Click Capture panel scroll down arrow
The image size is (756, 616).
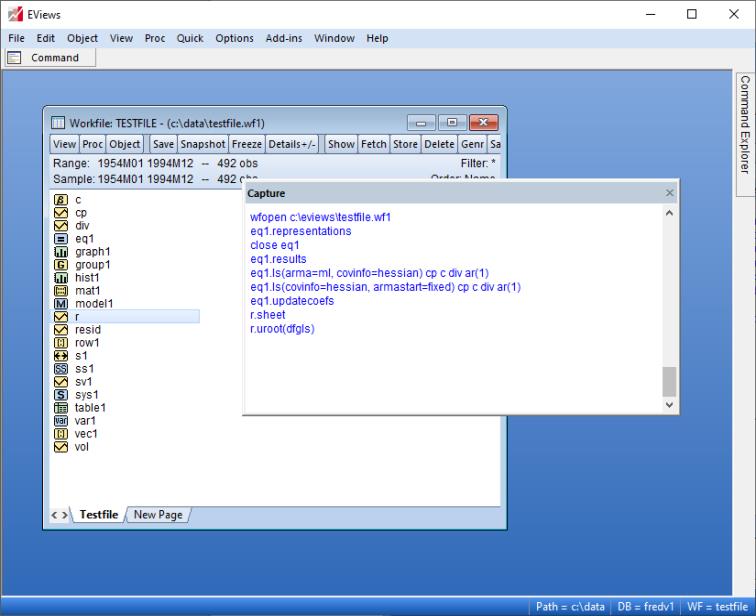click(x=669, y=405)
